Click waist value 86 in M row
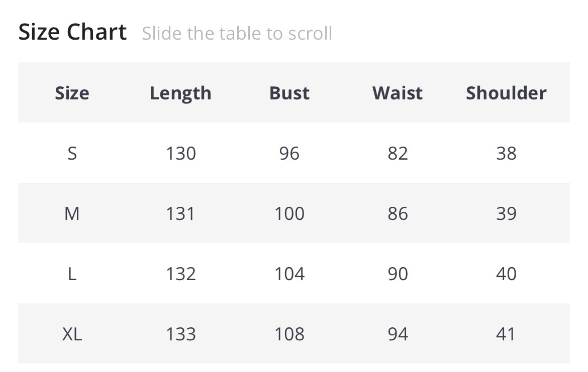 click(x=398, y=213)
